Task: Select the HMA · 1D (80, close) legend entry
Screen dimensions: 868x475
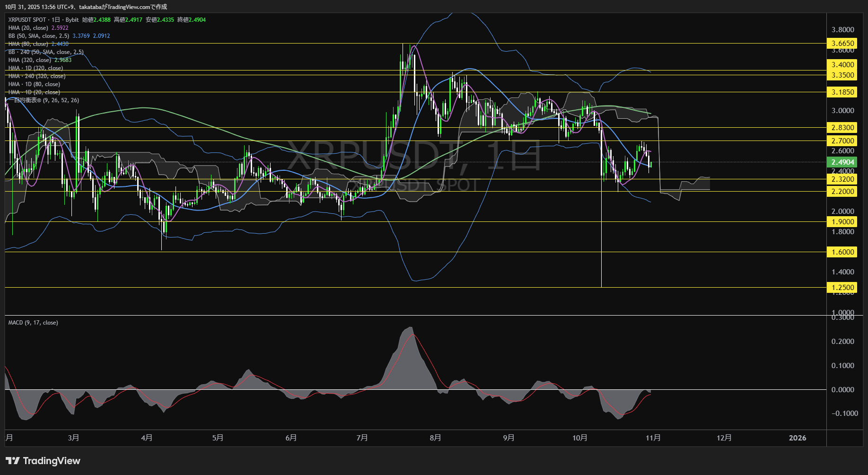Action: click(34, 84)
